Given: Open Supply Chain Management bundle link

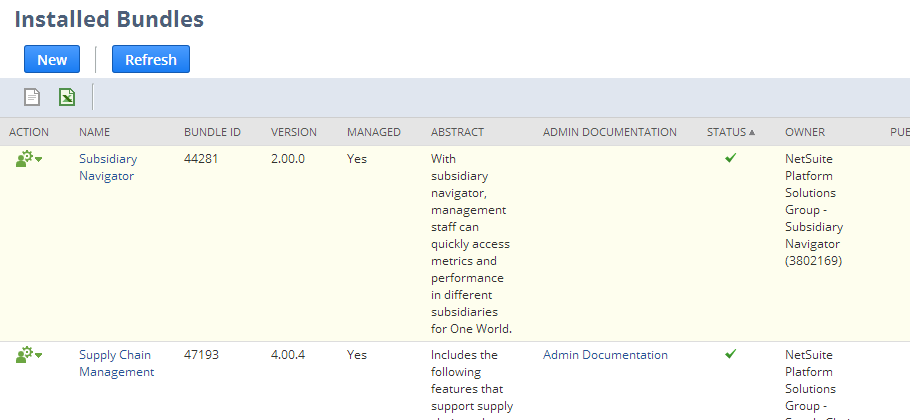Looking at the screenshot, I should point(117,363).
